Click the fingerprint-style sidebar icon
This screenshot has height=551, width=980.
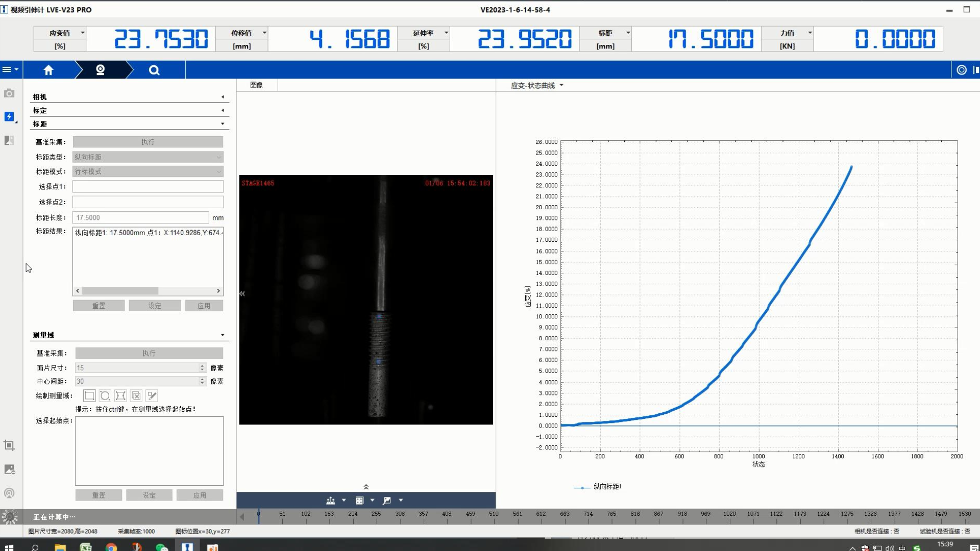tap(9, 493)
